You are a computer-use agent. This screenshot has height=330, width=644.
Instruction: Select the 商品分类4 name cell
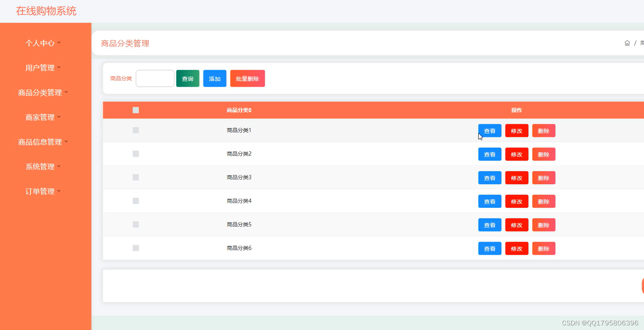tap(239, 201)
